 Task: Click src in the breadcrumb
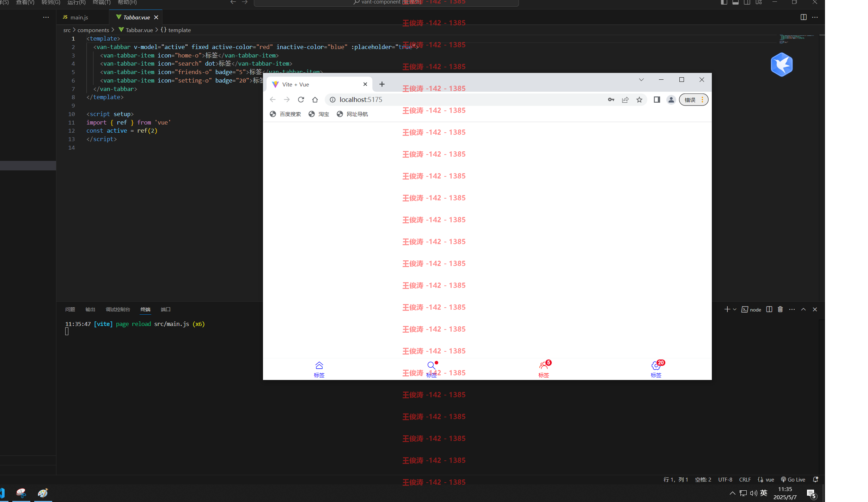[67, 30]
